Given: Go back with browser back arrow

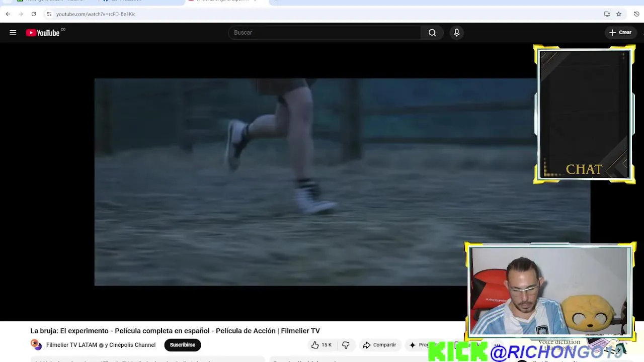Looking at the screenshot, I should [x=8, y=14].
